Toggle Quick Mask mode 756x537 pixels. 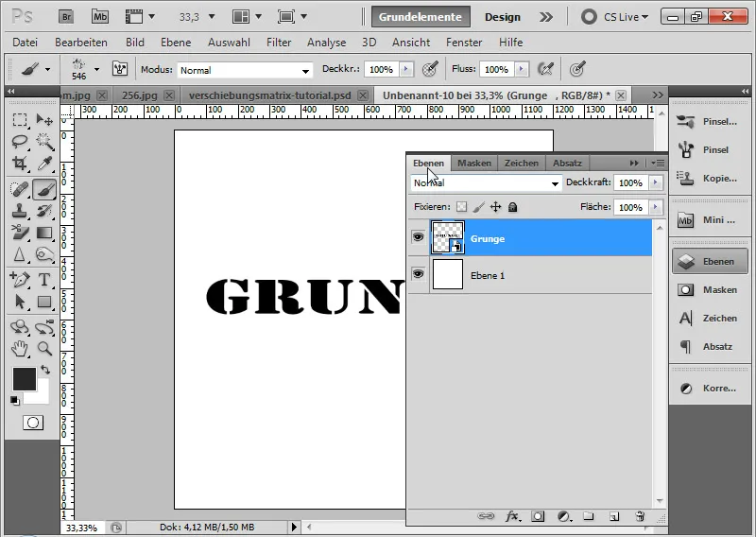tap(33, 423)
